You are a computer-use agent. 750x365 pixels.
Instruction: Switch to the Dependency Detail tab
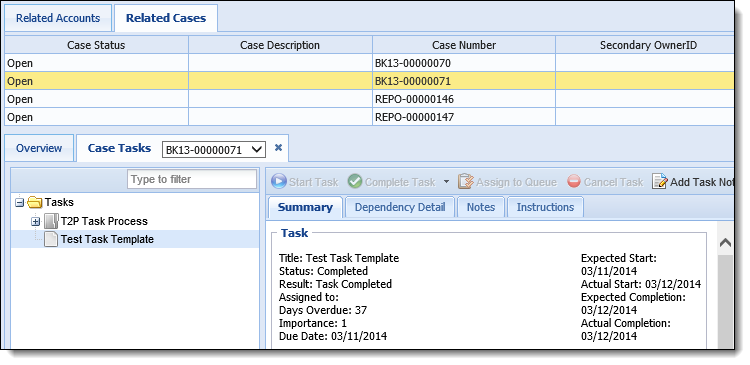point(400,207)
